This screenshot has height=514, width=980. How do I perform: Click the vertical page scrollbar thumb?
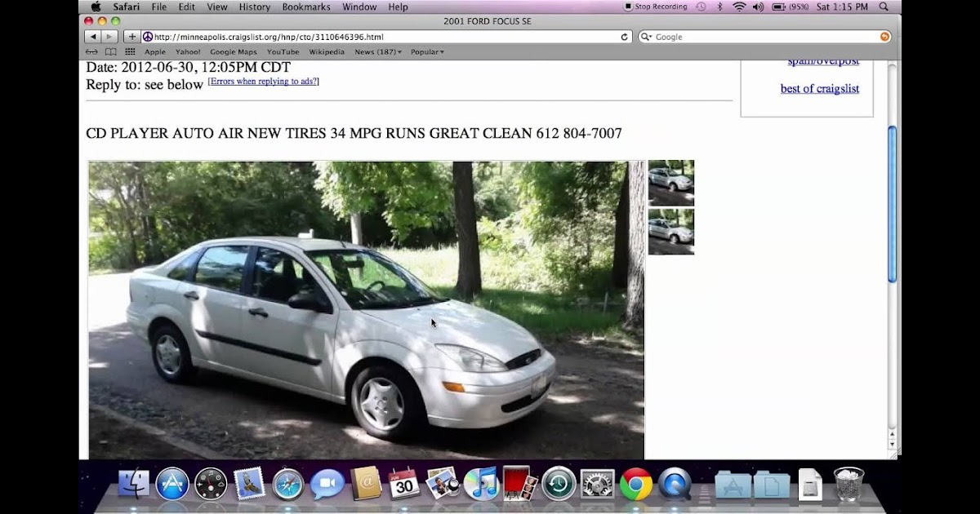pyautogui.click(x=892, y=204)
